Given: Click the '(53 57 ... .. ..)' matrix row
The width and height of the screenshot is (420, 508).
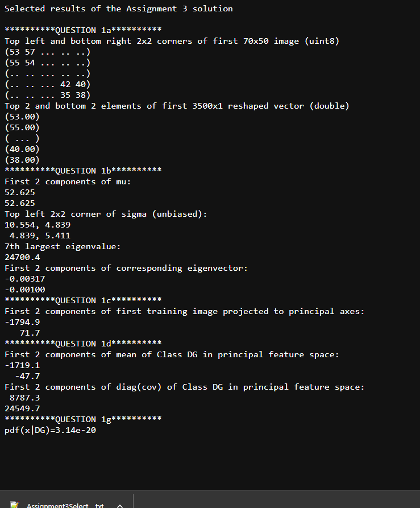Looking at the screenshot, I should click(48, 52).
